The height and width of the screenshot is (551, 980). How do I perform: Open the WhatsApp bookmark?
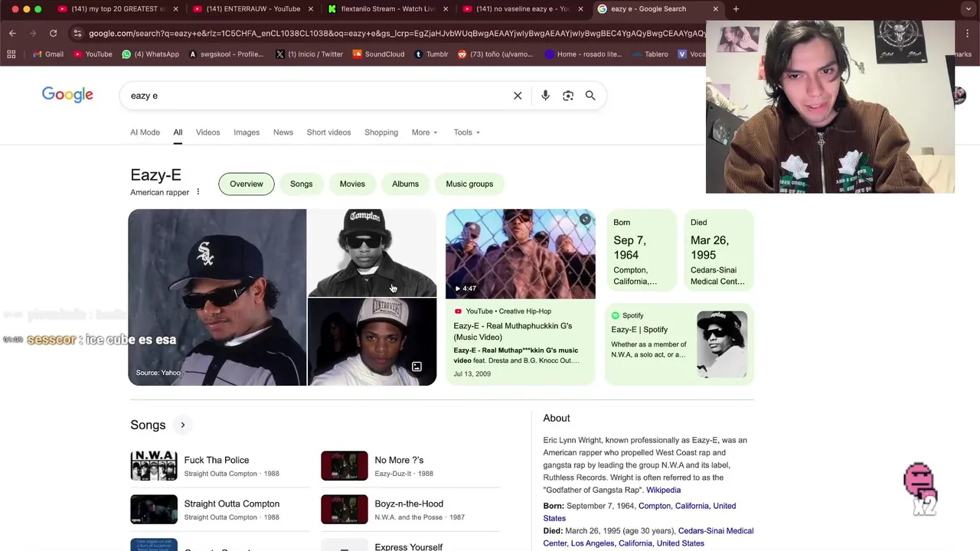coord(151,54)
